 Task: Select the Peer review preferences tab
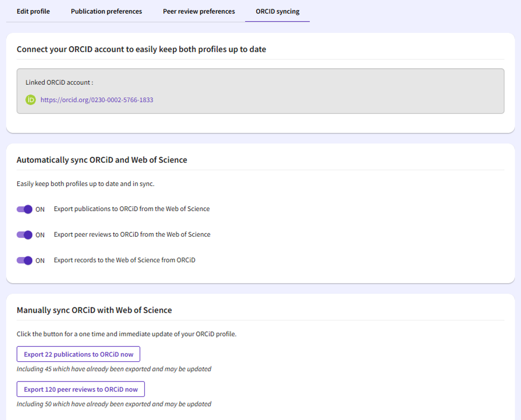click(x=199, y=11)
